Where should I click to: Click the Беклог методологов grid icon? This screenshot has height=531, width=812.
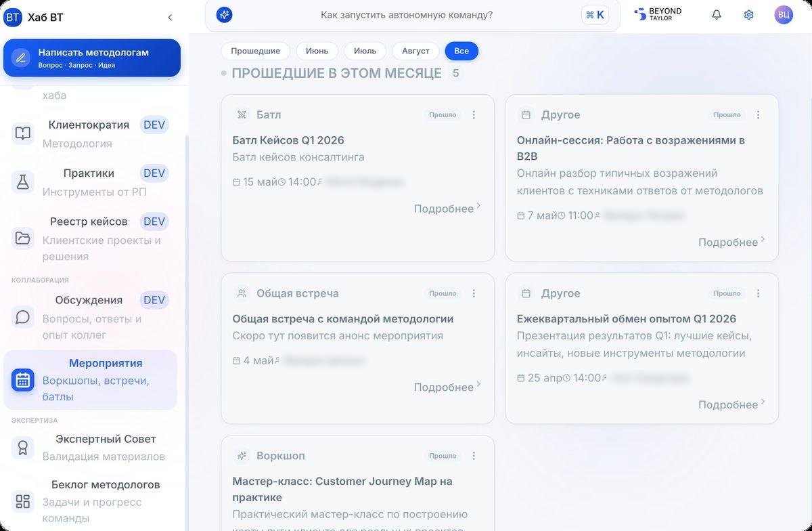23,501
